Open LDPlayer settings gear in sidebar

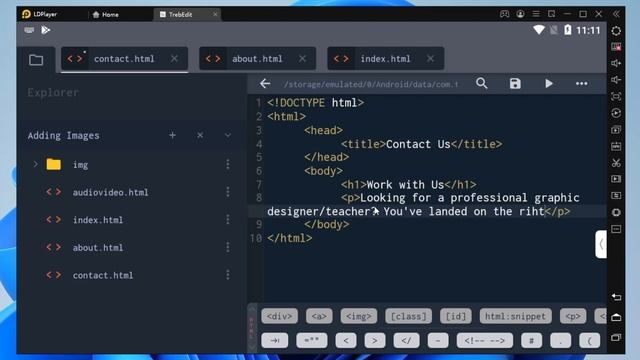[x=616, y=31]
